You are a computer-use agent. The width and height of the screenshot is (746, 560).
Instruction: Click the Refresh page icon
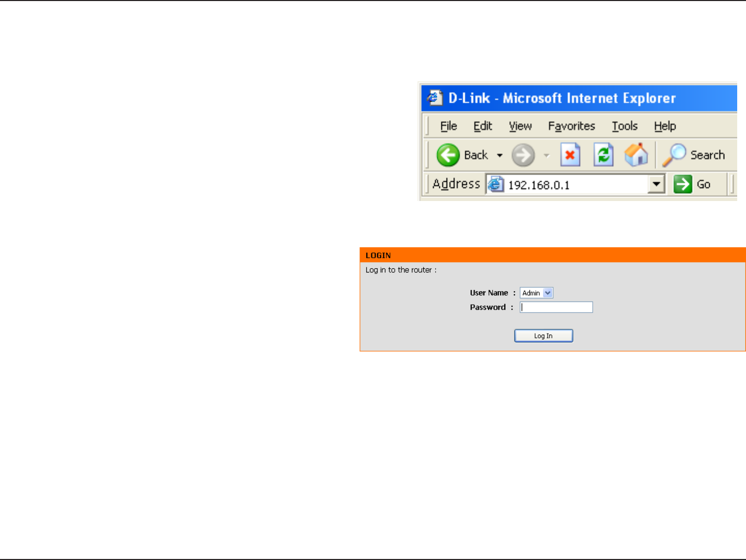[604, 155]
